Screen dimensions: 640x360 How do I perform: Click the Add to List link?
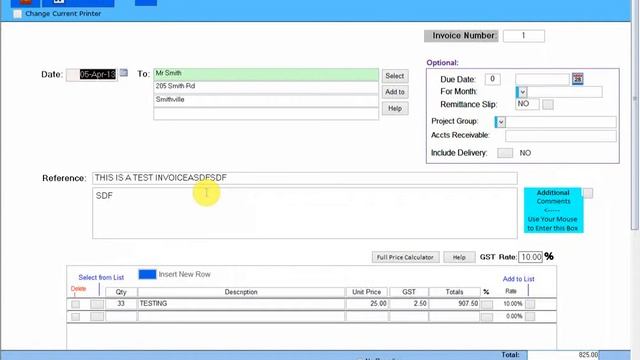click(x=518, y=279)
